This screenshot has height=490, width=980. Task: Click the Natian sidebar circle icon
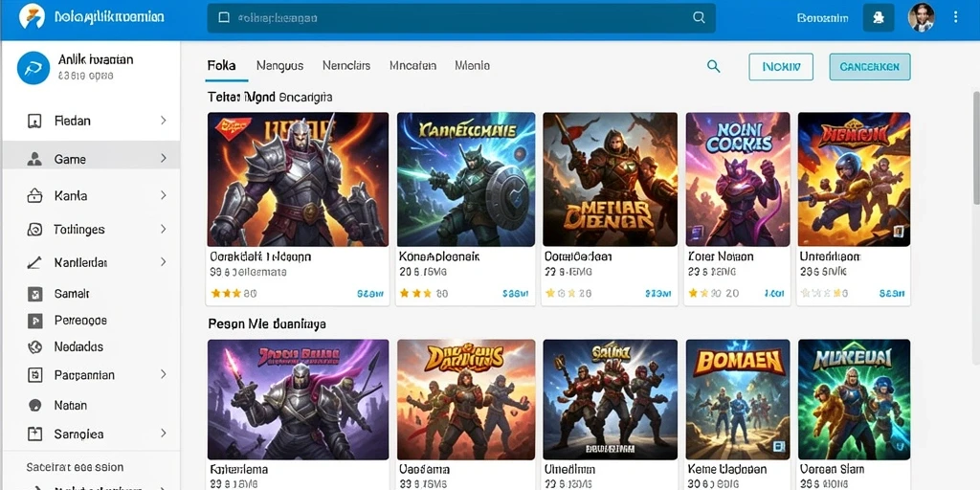click(x=35, y=405)
